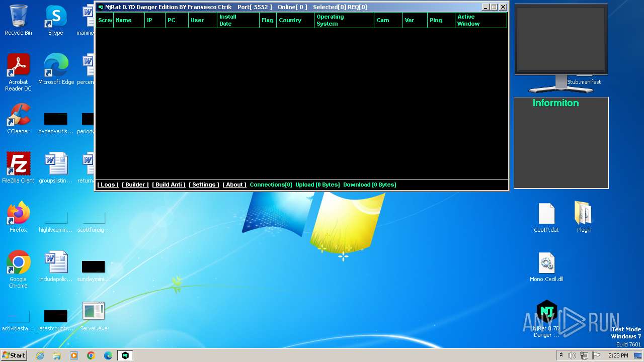
Task: Show hidden tray icons arrow
Action: (561, 355)
